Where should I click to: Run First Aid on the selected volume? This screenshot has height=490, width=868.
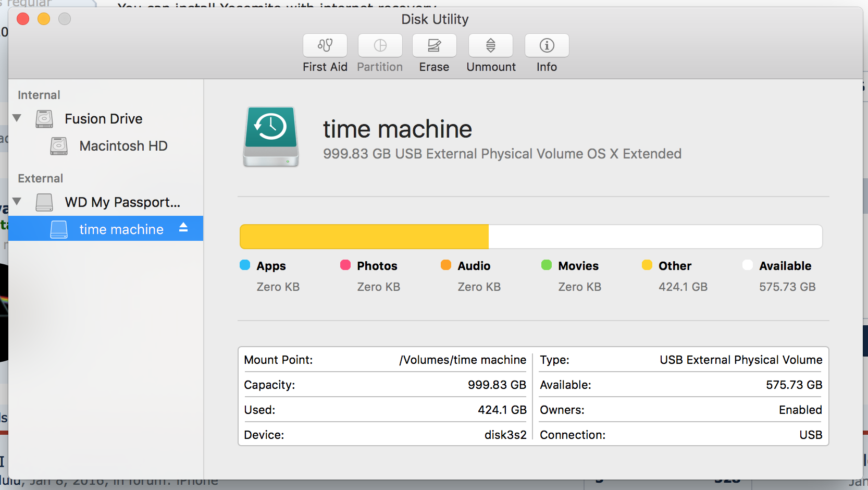tap(325, 45)
